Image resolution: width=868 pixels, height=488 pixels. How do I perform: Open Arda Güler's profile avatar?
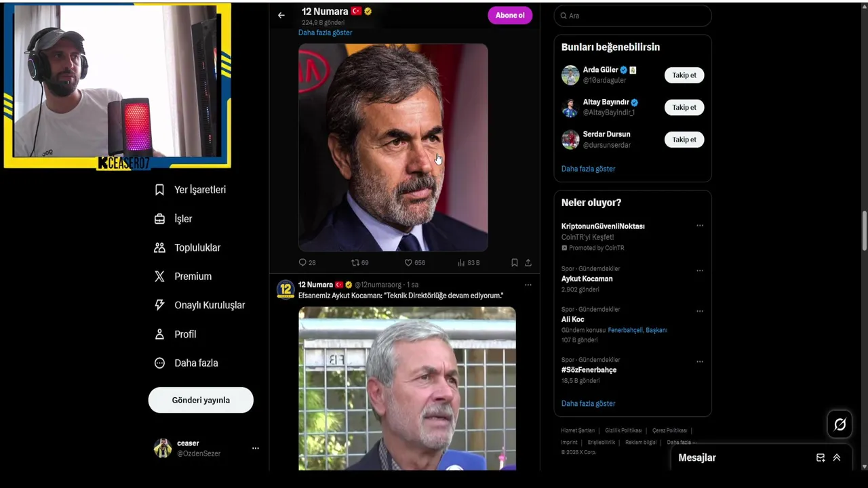[570, 75]
